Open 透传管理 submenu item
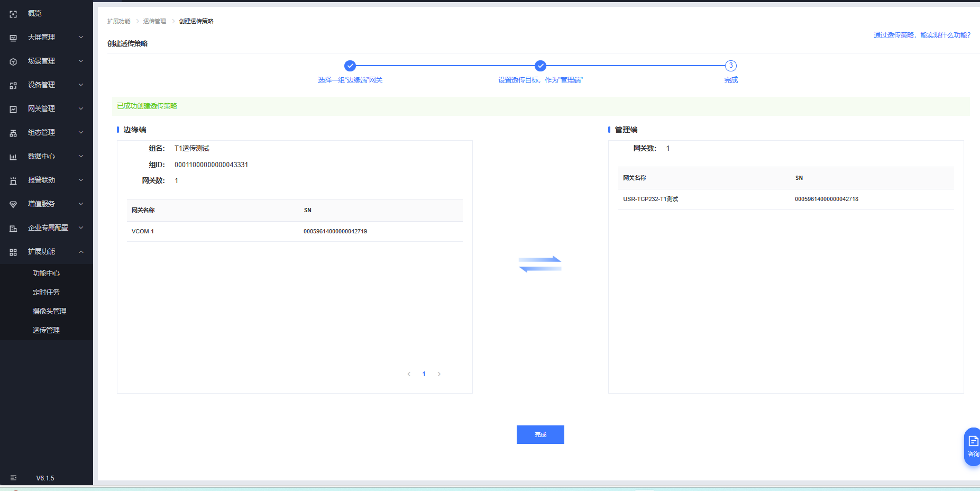The width and height of the screenshot is (980, 491). [46, 330]
